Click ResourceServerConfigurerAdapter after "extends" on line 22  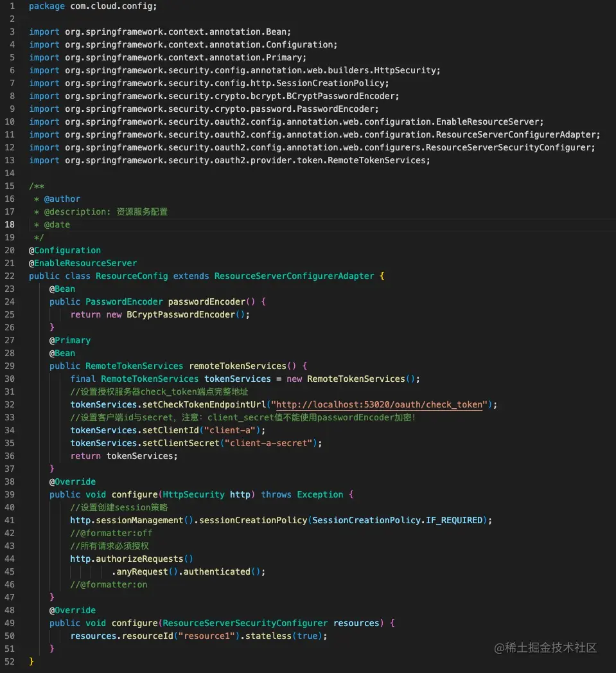(294, 276)
